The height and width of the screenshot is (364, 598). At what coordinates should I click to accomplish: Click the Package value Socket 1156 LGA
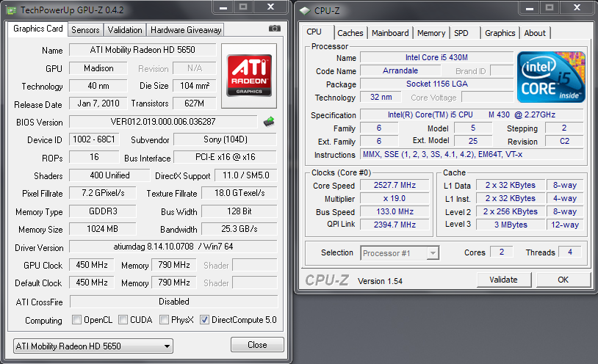[x=436, y=84]
